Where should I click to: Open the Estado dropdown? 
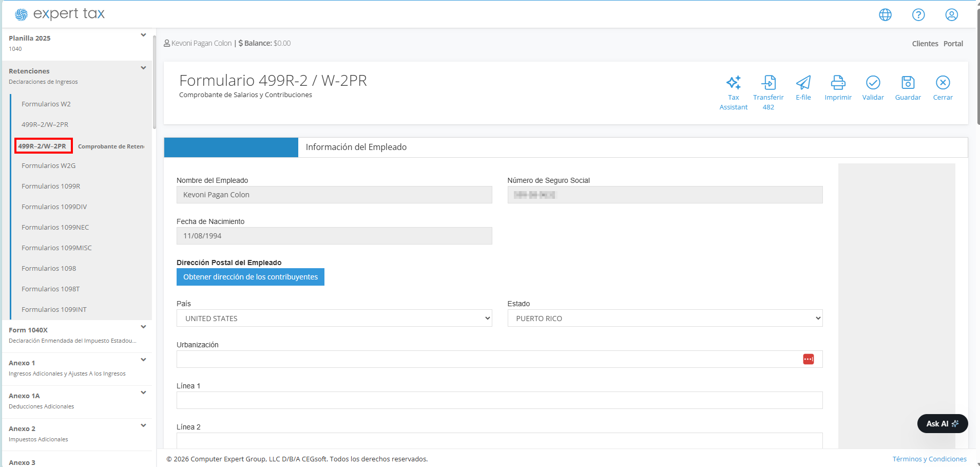pyautogui.click(x=665, y=319)
